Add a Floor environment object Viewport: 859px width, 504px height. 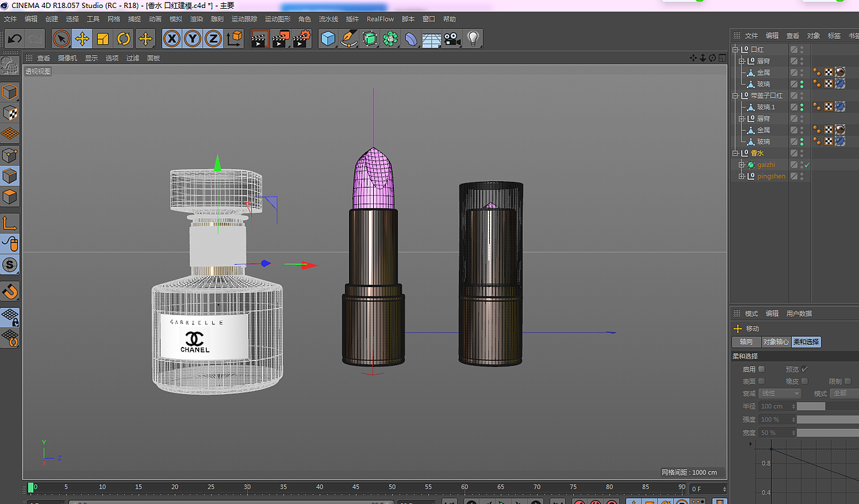[432, 39]
